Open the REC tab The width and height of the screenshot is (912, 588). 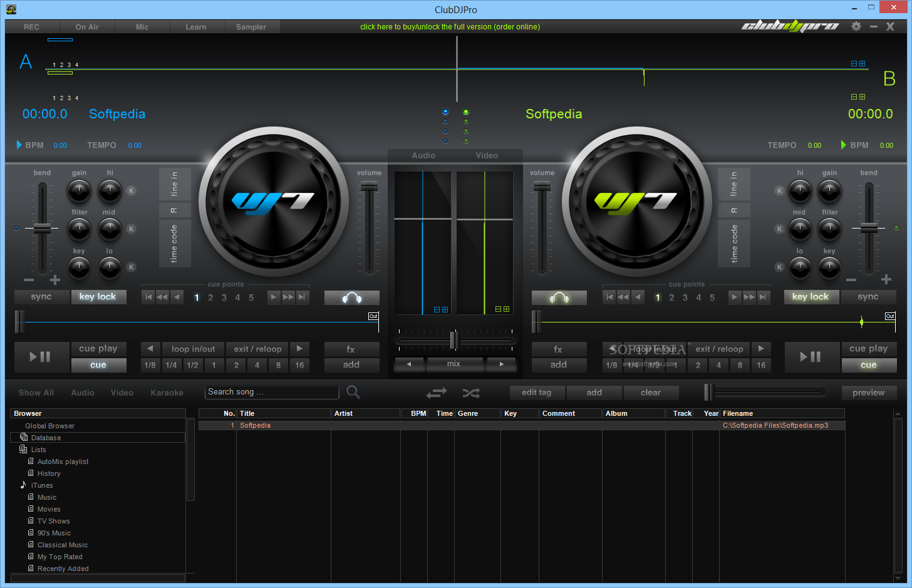[x=31, y=27]
